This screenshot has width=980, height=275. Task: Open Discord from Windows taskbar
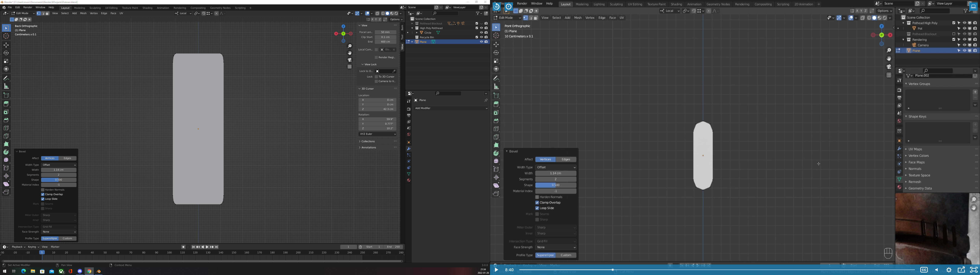click(80, 271)
